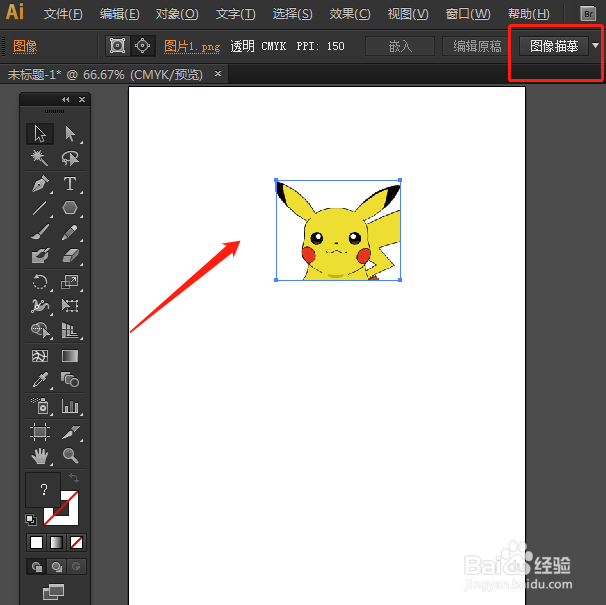The height and width of the screenshot is (605, 606).
Task: Open the 文字(T) menu
Action: click(x=235, y=14)
